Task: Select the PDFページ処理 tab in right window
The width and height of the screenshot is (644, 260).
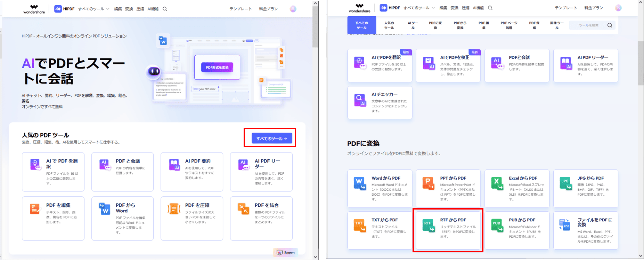Action: coord(509,25)
